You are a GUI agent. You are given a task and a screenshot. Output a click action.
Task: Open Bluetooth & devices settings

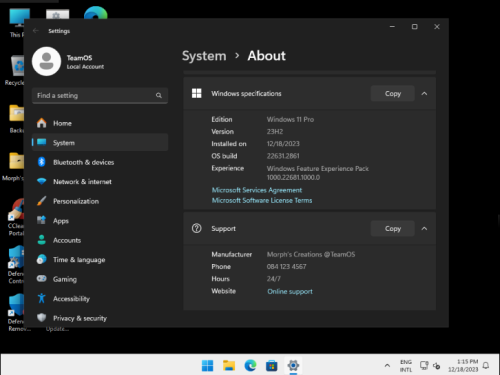tap(100, 162)
